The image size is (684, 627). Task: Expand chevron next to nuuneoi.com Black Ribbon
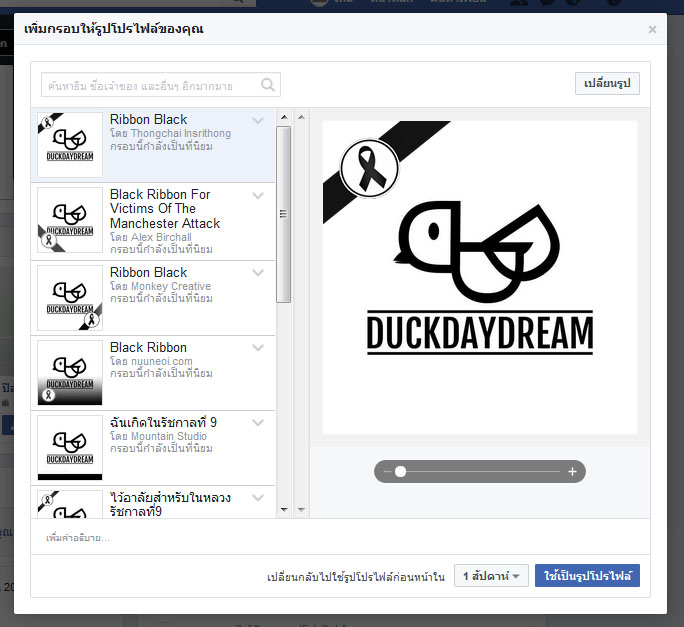click(258, 348)
